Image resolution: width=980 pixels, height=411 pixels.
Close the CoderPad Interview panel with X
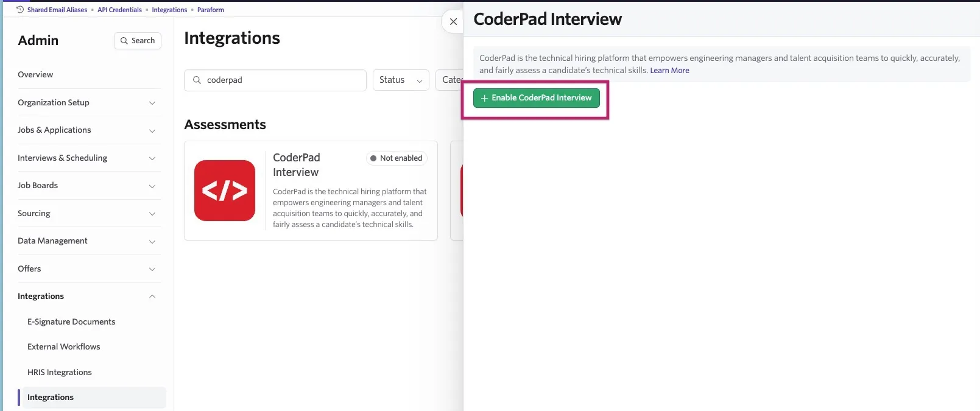453,22
